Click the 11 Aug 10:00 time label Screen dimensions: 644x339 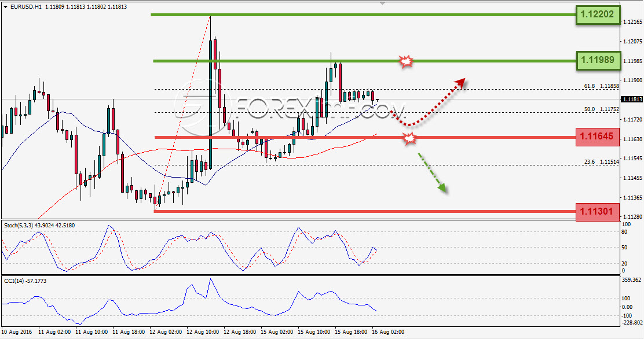click(x=91, y=331)
